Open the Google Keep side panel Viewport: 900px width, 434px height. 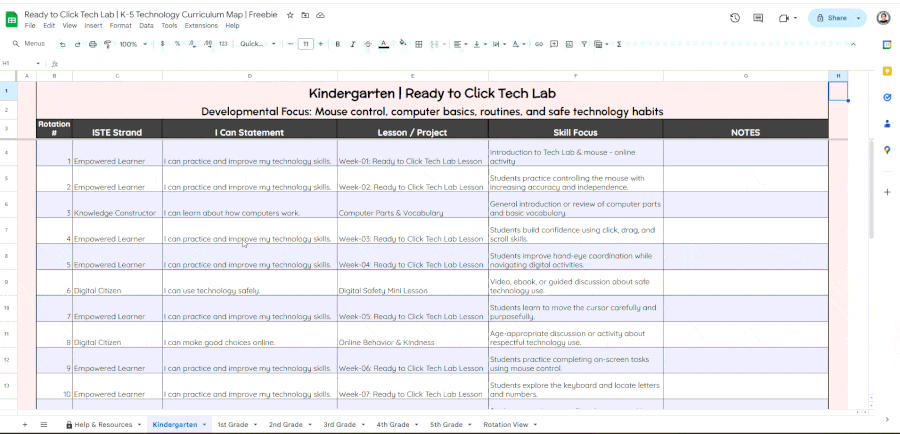[x=887, y=71]
